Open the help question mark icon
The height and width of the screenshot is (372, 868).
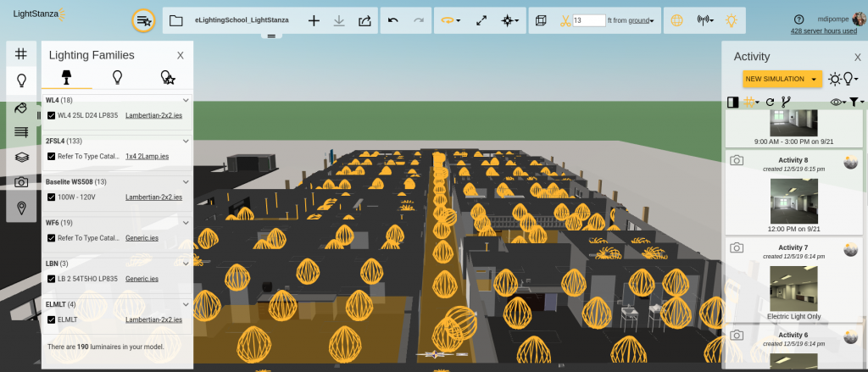(798, 19)
